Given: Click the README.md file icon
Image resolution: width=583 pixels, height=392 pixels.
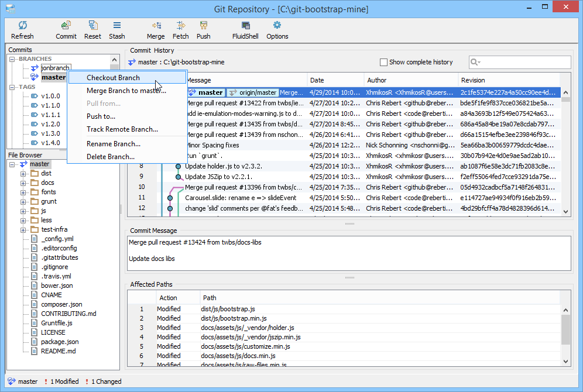Looking at the screenshot, I should point(34,351).
